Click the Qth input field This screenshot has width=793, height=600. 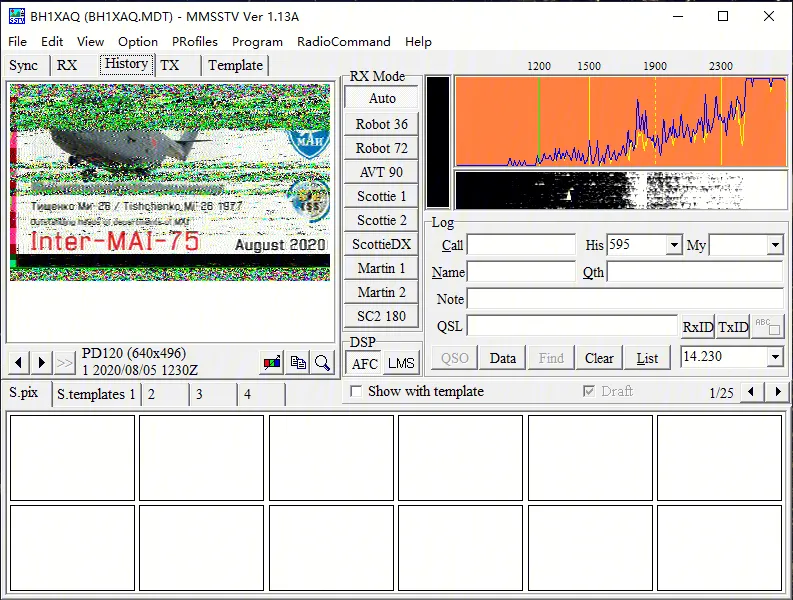(695, 272)
